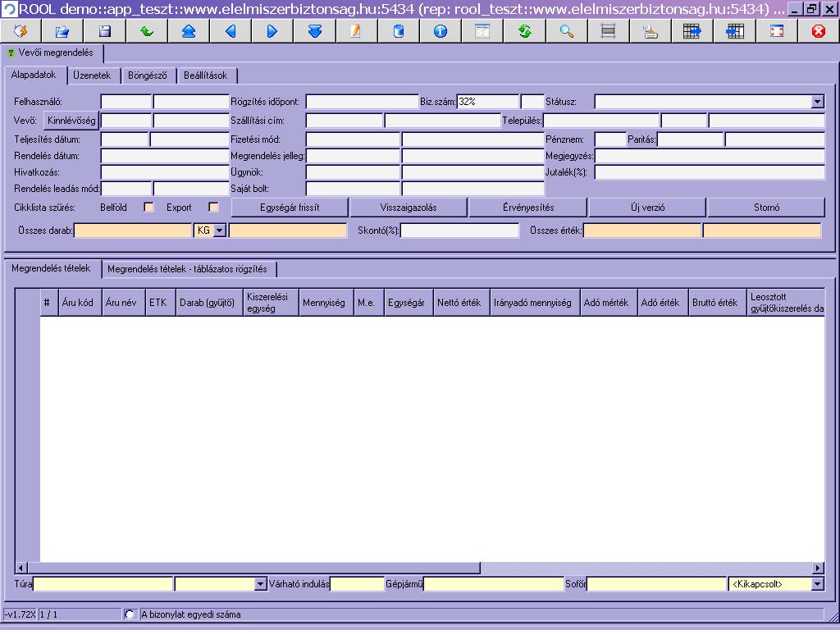The image size is (840, 630).
Task: Click the blue info icon
Action: click(441, 31)
